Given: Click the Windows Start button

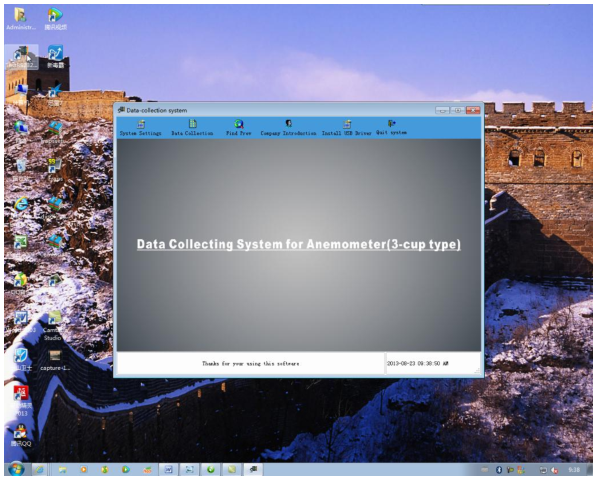Looking at the screenshot, I should (x=15, y=469).
